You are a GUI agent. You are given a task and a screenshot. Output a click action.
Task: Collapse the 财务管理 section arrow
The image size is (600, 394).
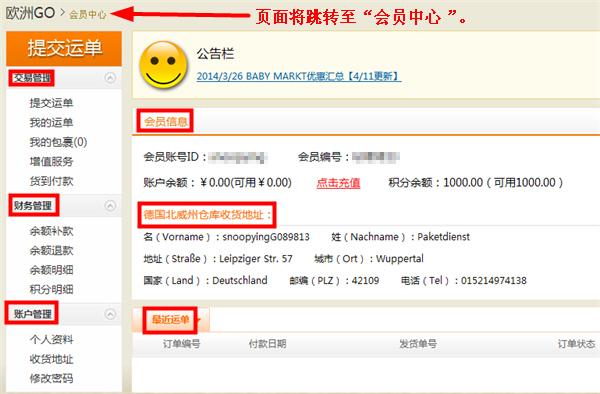(x=110, y=206)
